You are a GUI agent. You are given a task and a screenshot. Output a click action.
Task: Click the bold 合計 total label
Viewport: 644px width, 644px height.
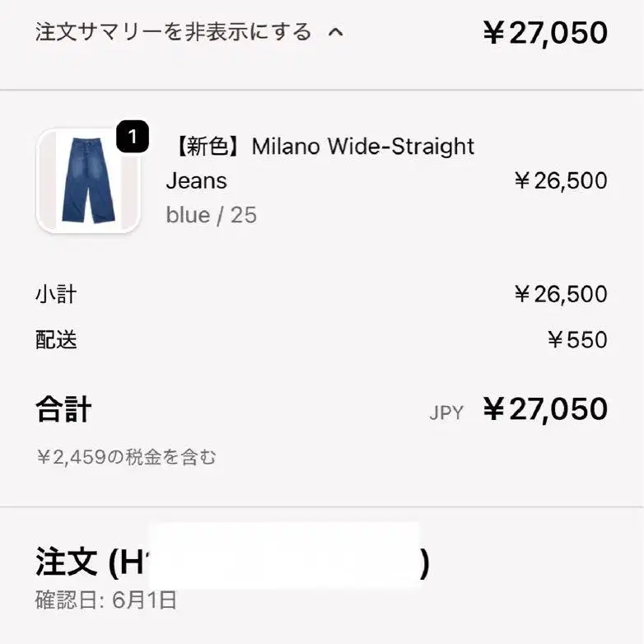(63, 409)
